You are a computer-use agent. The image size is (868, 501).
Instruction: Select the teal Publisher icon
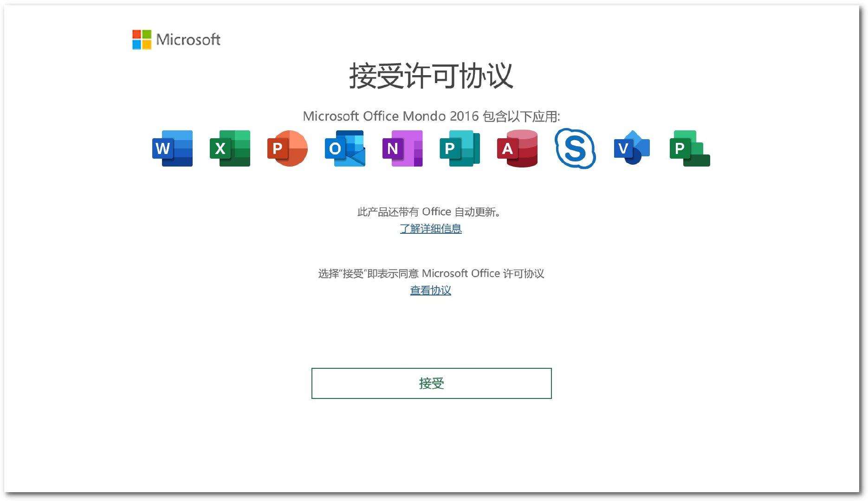(460, 148)
